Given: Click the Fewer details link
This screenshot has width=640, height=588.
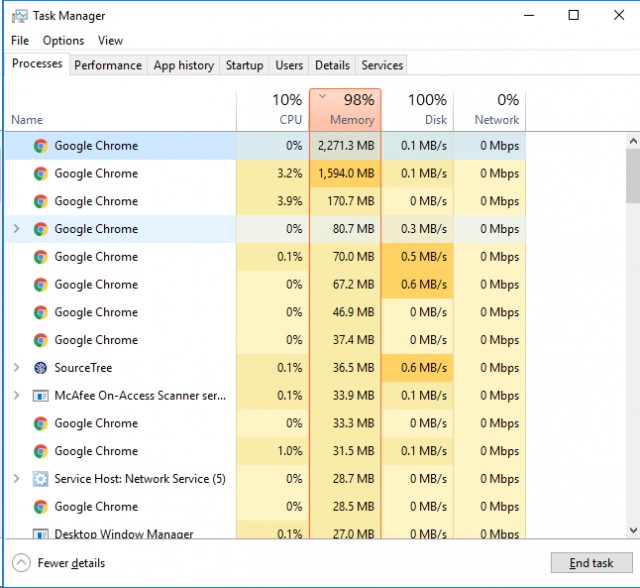Looking at the screenshot, I should 71,563.
